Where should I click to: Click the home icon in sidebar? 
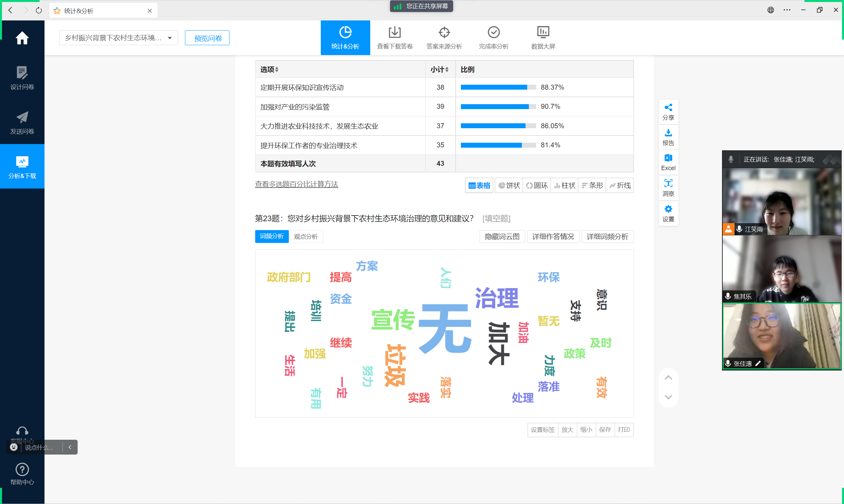tap(22, 38)
